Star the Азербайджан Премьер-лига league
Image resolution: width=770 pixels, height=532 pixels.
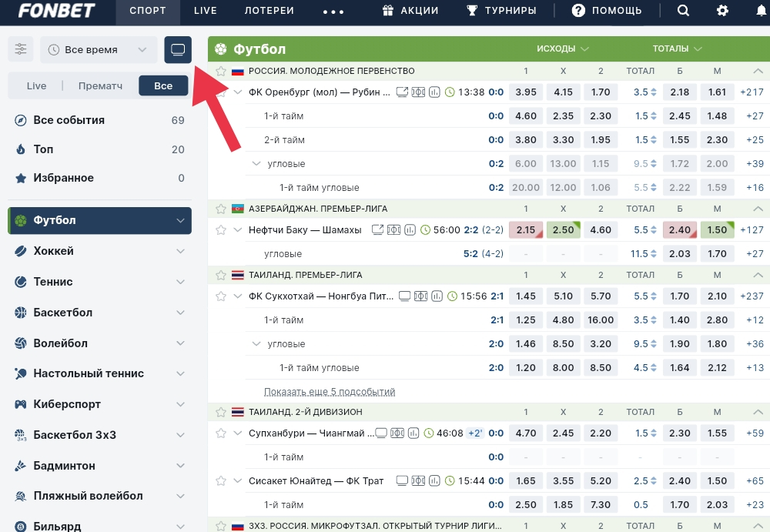(221, 209)
